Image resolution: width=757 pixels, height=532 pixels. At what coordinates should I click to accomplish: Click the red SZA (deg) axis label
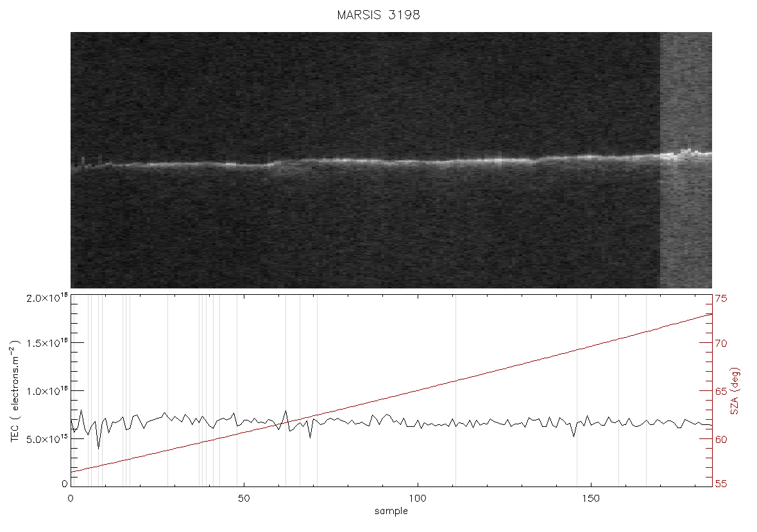click(x=735, y=391)
